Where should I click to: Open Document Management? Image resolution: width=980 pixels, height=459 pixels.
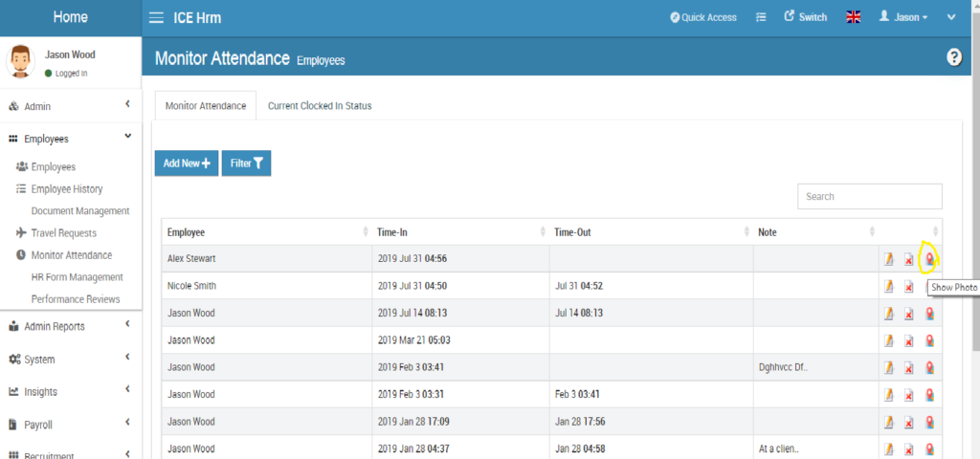tap(80, 211)
